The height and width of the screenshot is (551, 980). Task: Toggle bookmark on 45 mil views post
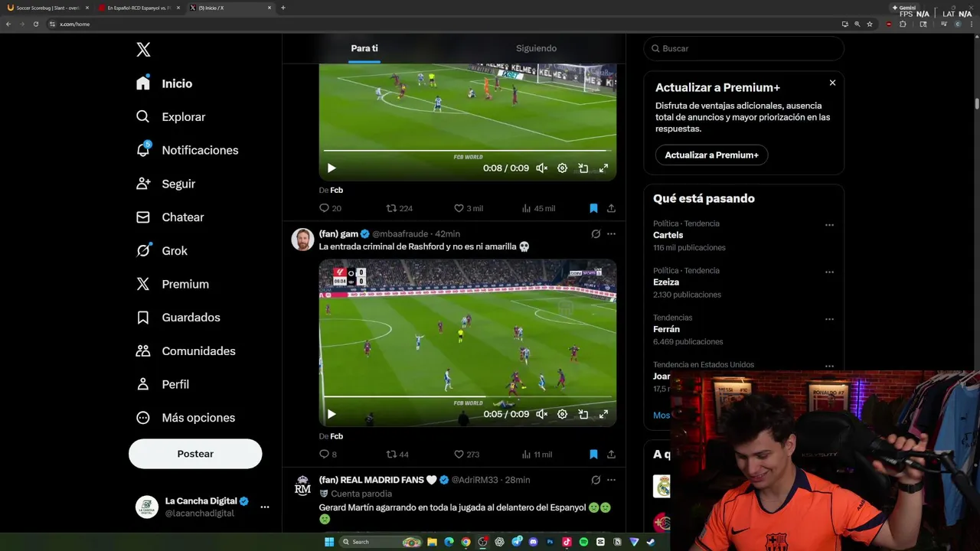click(593, 208)
